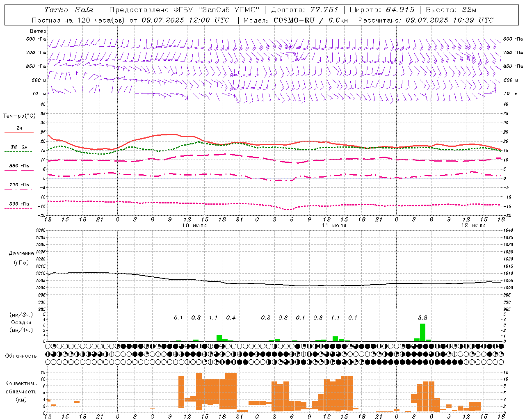Click the Рассчитано: 09.07.2025 16:39 UTC text
This screenshot has height=420, width=525.
pos(426,20)
